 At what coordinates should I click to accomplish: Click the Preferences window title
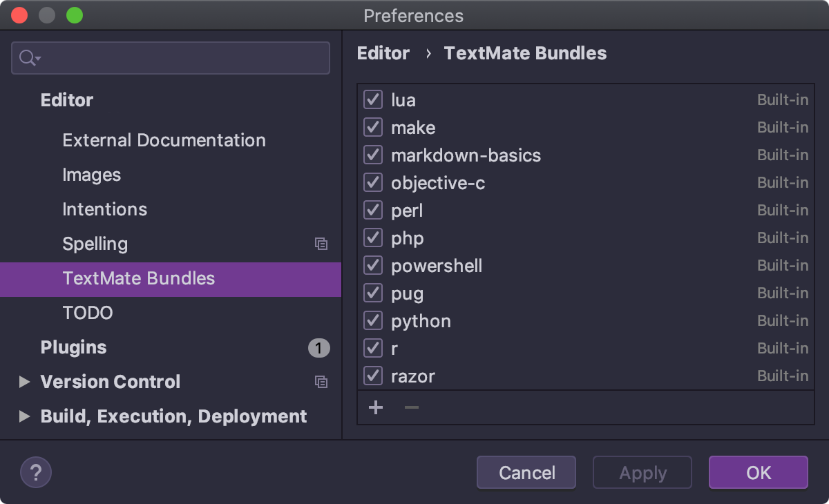click(x=413, y=15)
